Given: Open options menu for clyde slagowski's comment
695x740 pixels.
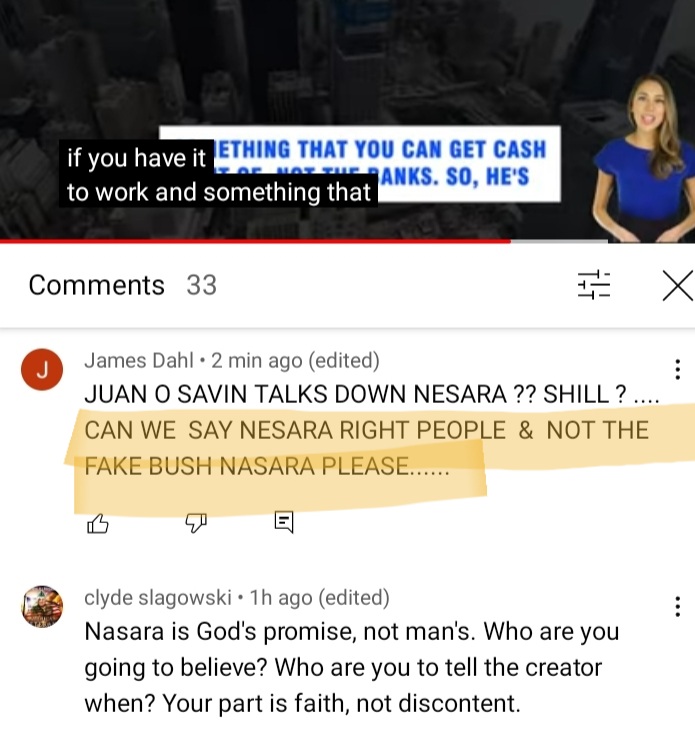Looking at the screenshot, I should click(678, 606).
